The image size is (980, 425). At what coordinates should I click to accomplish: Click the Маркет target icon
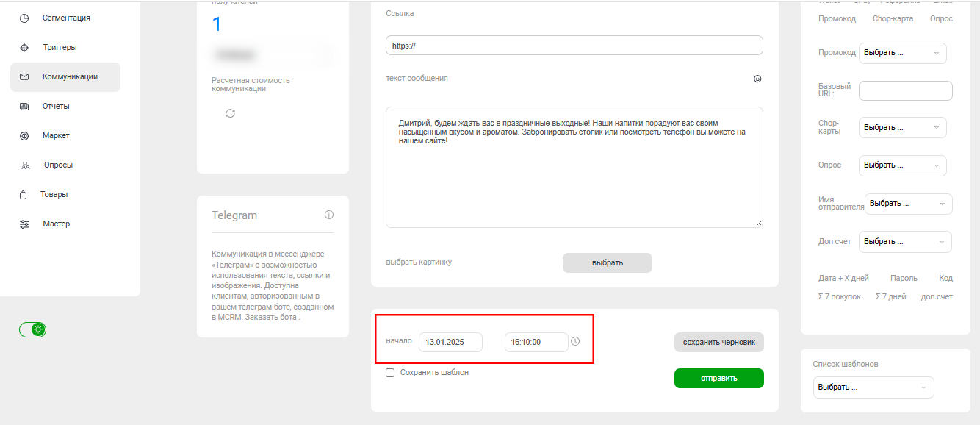pos(24,135)
